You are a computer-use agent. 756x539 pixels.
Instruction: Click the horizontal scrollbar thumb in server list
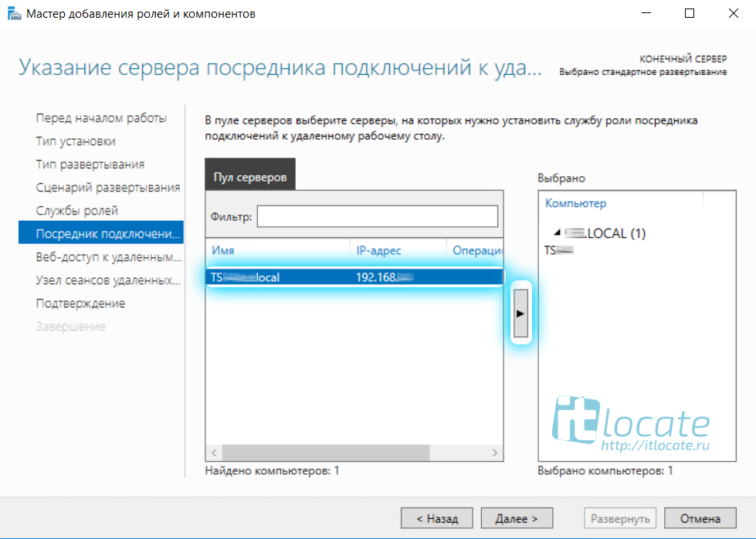326,453
